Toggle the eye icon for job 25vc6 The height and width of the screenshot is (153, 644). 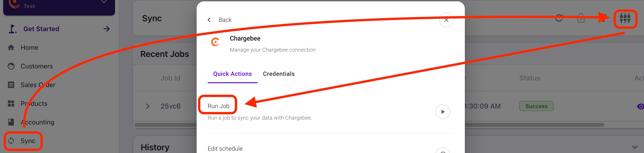coord(640,106)
